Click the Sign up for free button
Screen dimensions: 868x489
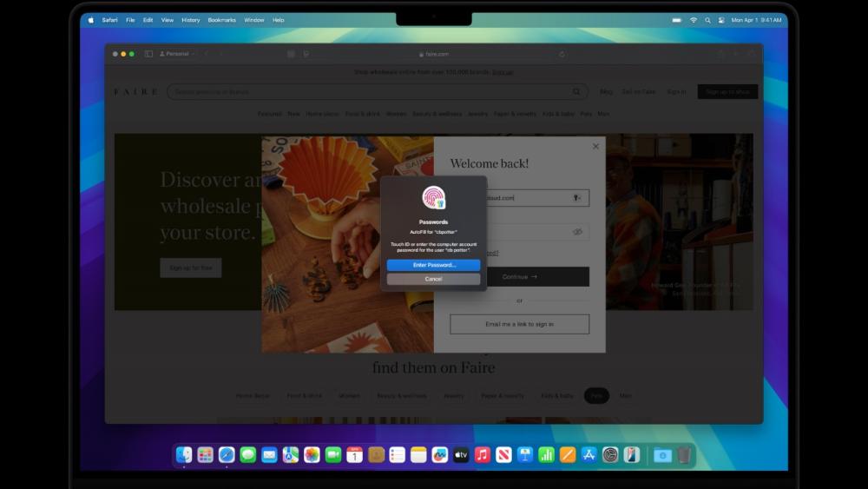click(191, 268)
